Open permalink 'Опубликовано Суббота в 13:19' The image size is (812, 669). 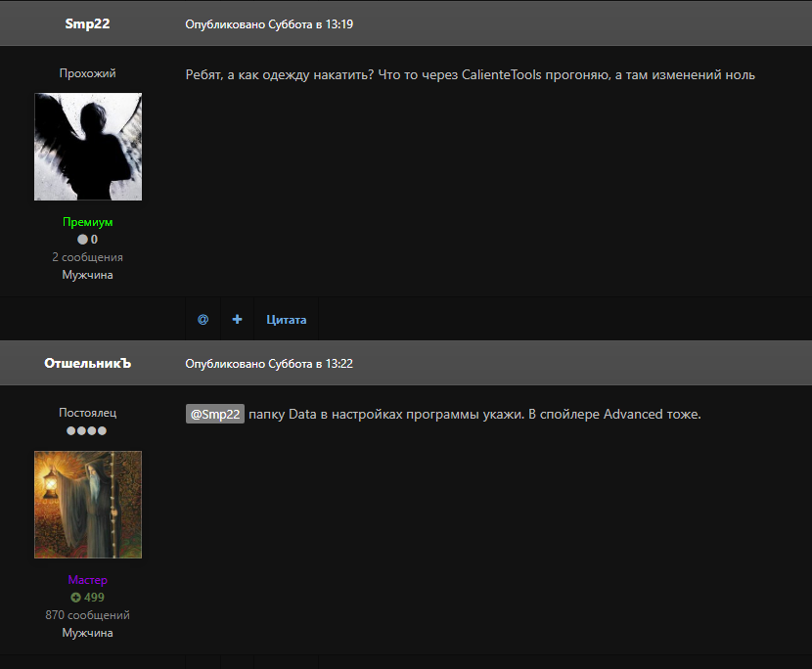(x=269, y=24)
